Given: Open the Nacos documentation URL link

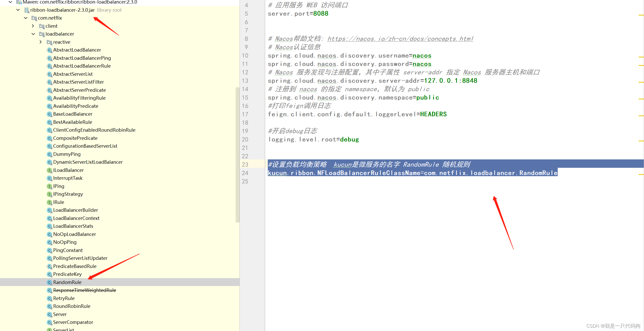Looking at the screenshot, I should (x=400, y=39).
